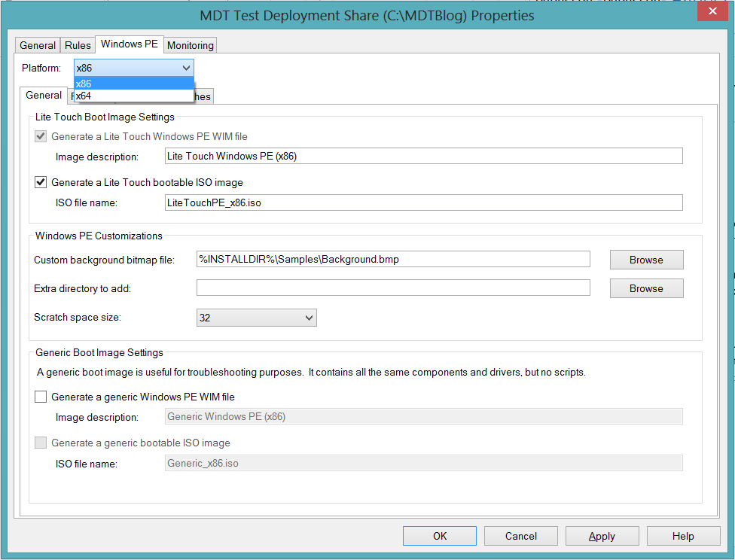Confirm changes with the OK button
This screenshot has width=735, height=560.
(x=440, y=536)
